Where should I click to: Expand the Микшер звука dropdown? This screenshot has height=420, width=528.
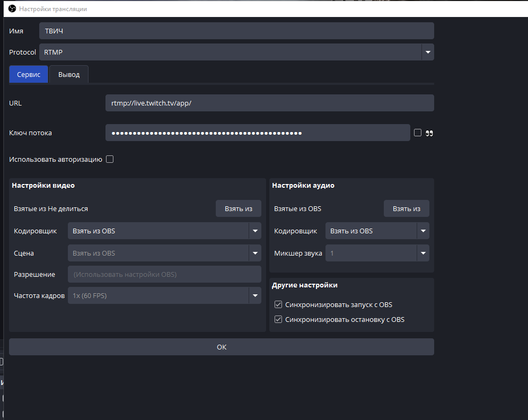pyautogui.click(x=423, y=253)
